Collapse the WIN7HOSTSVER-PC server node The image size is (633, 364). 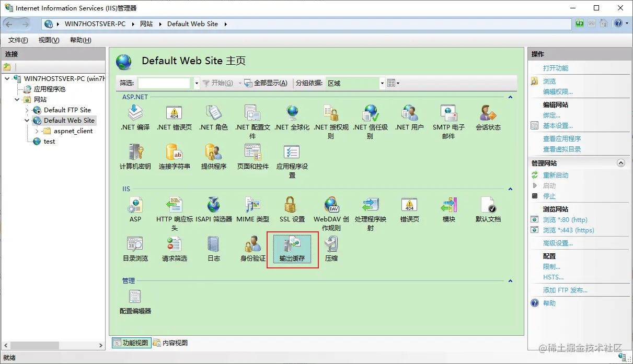[x=7, y=79]
